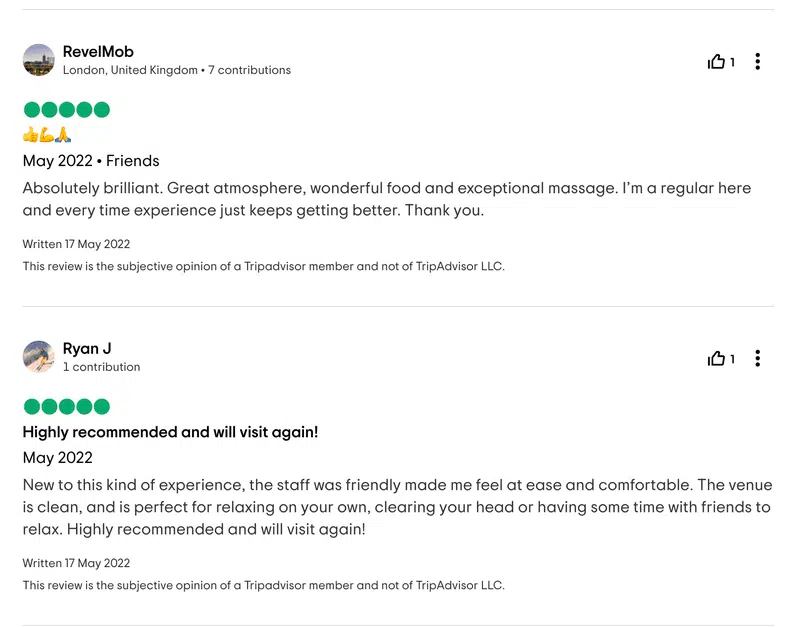Screen dimensions: 800x627
Task: Click Ryan J's review text 'New to this kind'
Action: point(397,507)
